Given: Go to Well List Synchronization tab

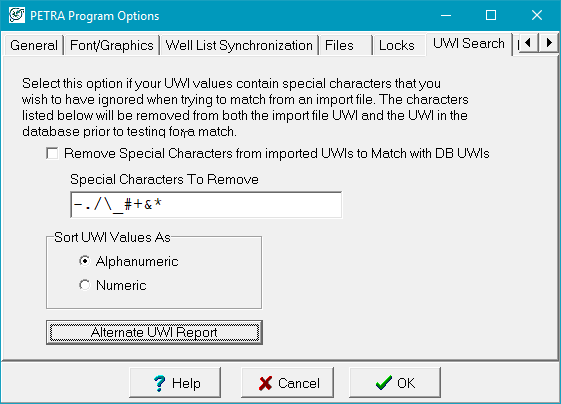Looking at the screenshot, I should 239,45.
